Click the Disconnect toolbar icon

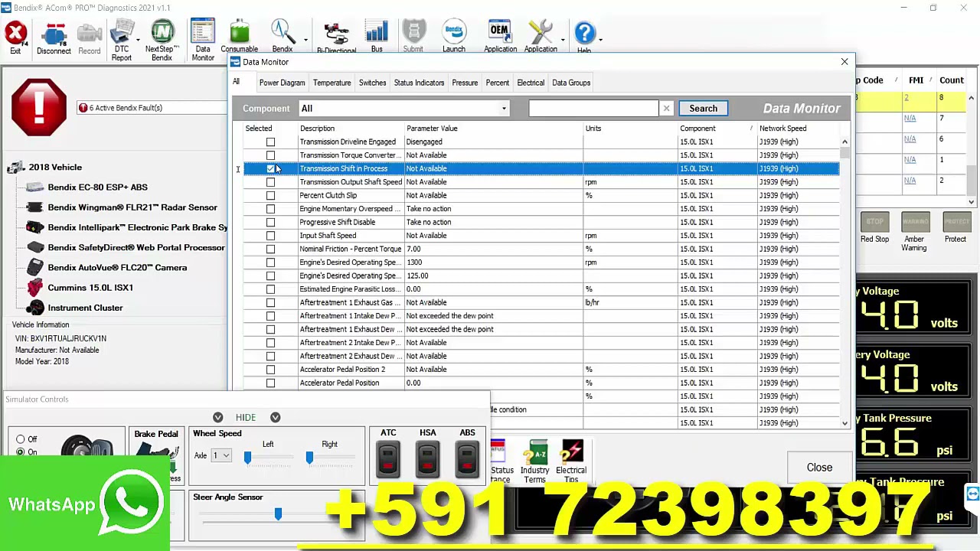[x=54, y=38]
